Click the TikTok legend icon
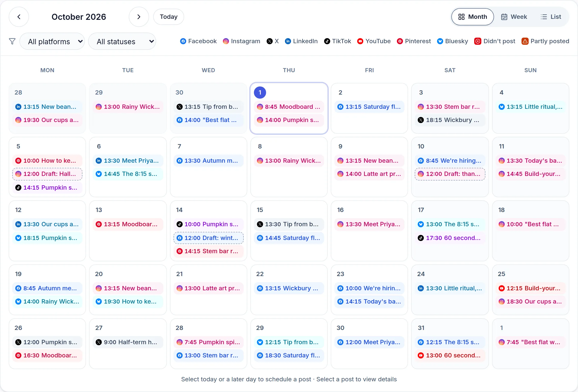The height and width of the screenshot is (392, 578). coord(327,41)
